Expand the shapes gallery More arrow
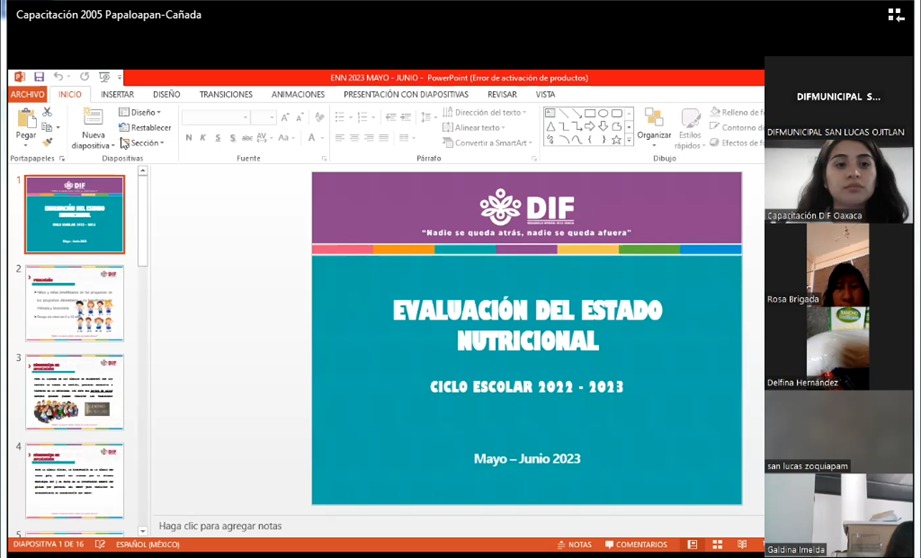This screenshot has height=558, width=921. (629, 140)
